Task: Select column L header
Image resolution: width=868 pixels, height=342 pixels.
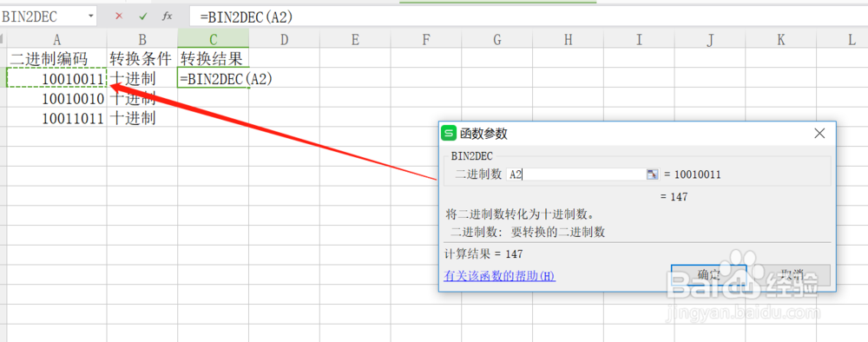Action: point(842,39)
